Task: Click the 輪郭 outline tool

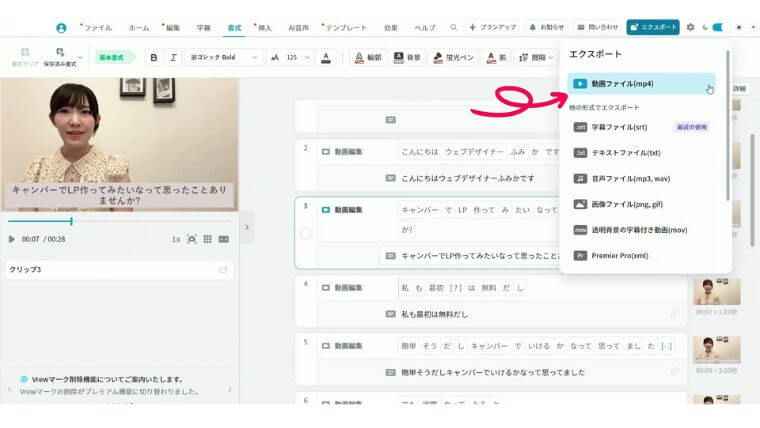Action: pos(368,57)
